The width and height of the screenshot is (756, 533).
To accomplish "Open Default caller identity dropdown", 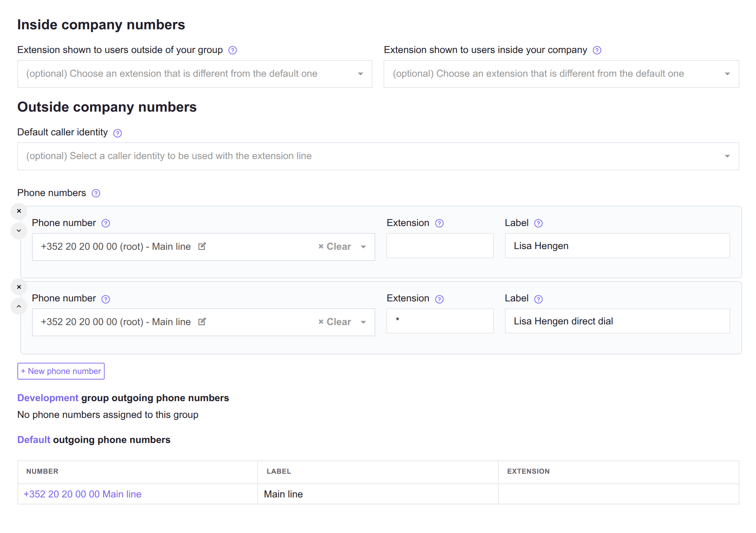I will 378,156.
